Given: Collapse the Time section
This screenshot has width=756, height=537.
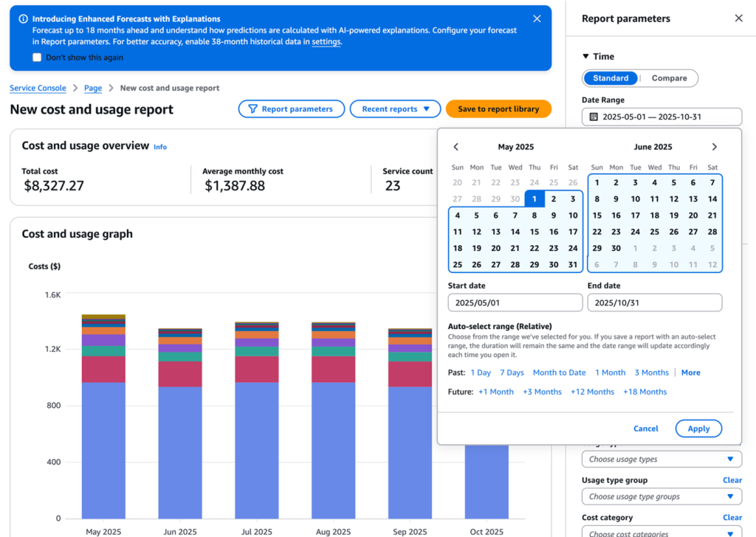Looking at the screenshot, I should (x=586, y=57).
